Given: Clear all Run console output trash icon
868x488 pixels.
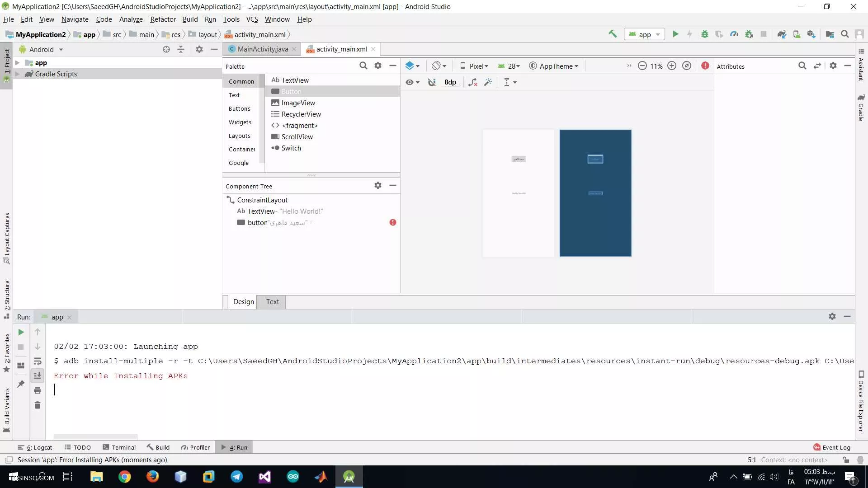Looking at the screenshot, I should click(x=38, y=405).
